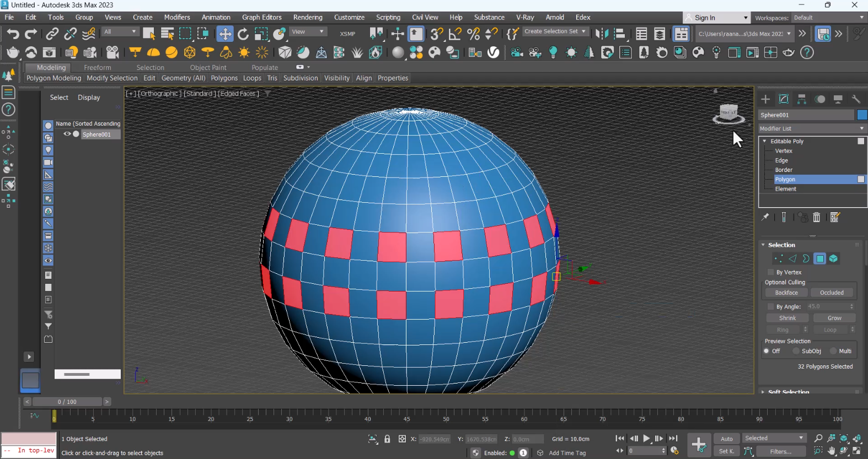Collapse the Editable Poly tree
The image size is (868, 459).
tap(765, 142)
